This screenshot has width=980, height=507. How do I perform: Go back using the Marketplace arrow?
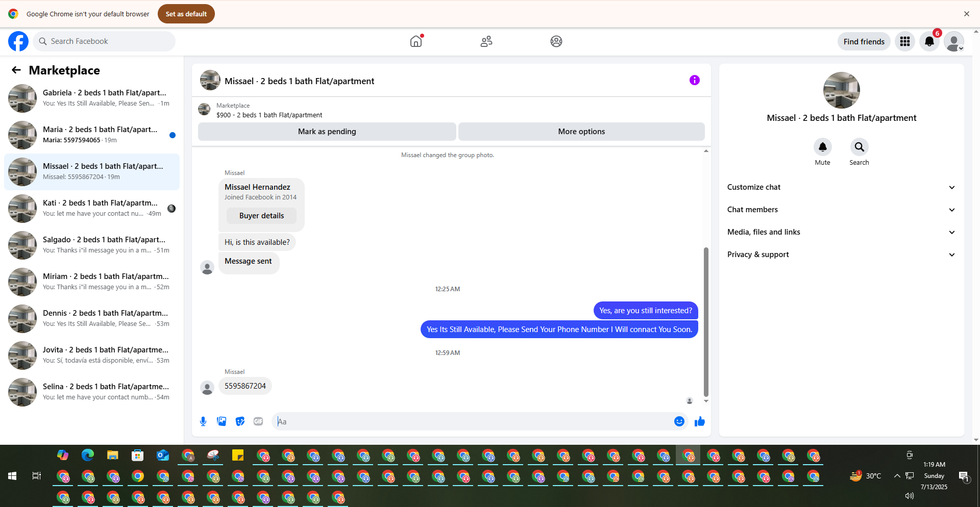(x=16, y=70)
